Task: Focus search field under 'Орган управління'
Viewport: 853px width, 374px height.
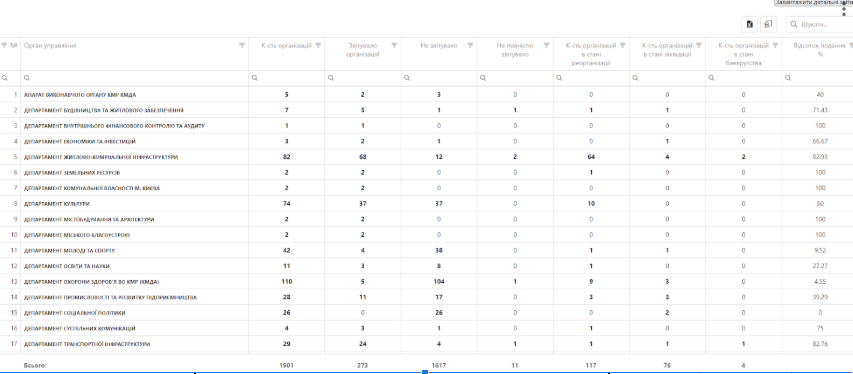Action: [134, 78]
